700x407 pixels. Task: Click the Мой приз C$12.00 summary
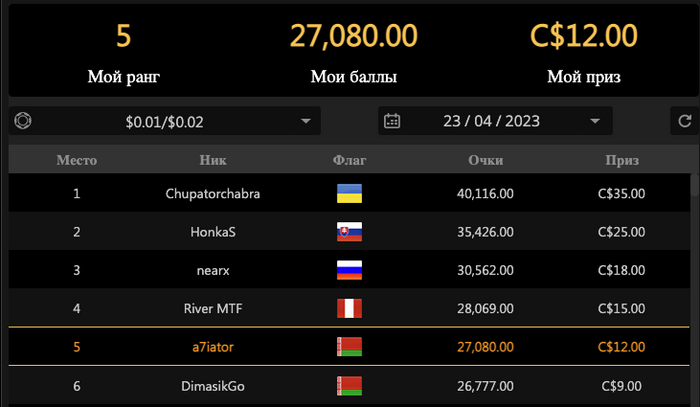point(583,52)
